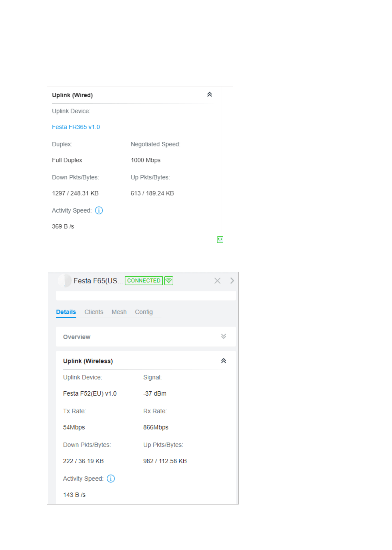Open the Festa FR365 v1.0 link
This screenshot has width=392, height=550.
[76, 127]
